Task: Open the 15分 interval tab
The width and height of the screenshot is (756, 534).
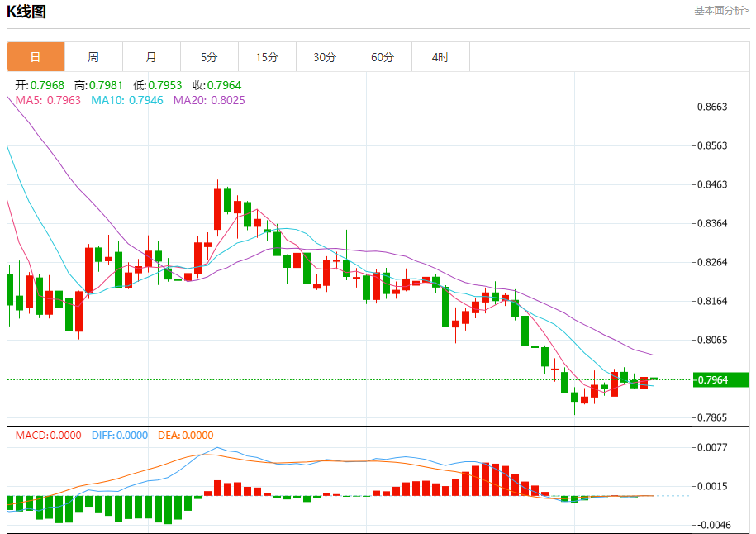Action: (x=267, y=57)
